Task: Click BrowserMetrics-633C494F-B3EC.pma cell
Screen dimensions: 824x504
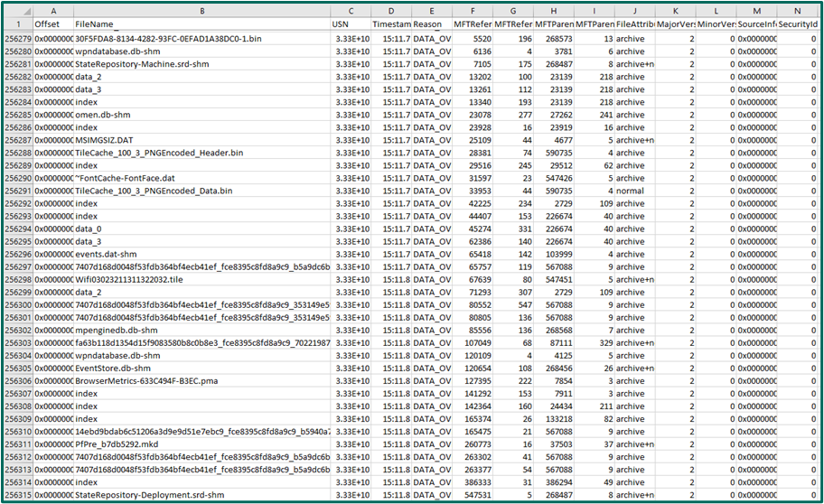Action: 201,381
